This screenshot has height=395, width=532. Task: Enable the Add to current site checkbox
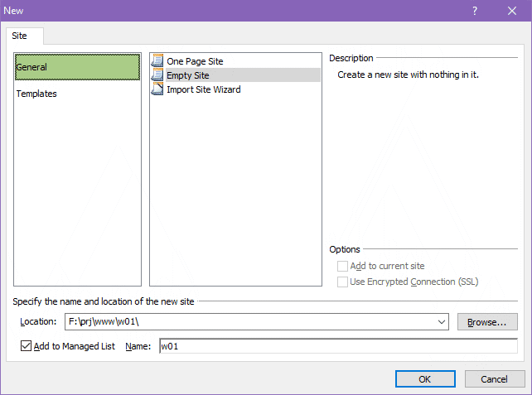(342, 267)
